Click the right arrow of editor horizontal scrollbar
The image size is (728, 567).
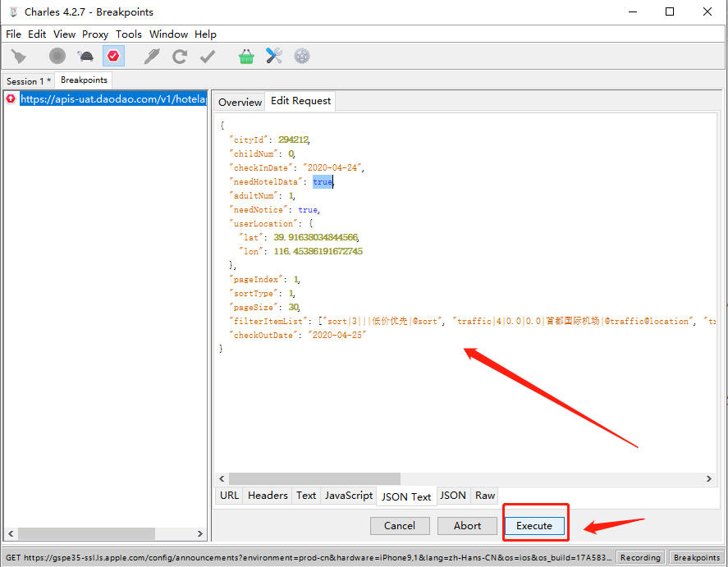coord(709,479)
